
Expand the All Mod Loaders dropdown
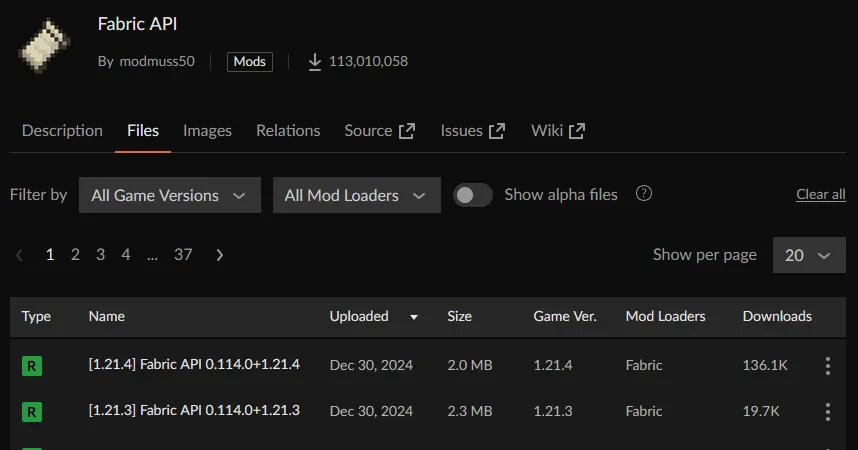357,195
